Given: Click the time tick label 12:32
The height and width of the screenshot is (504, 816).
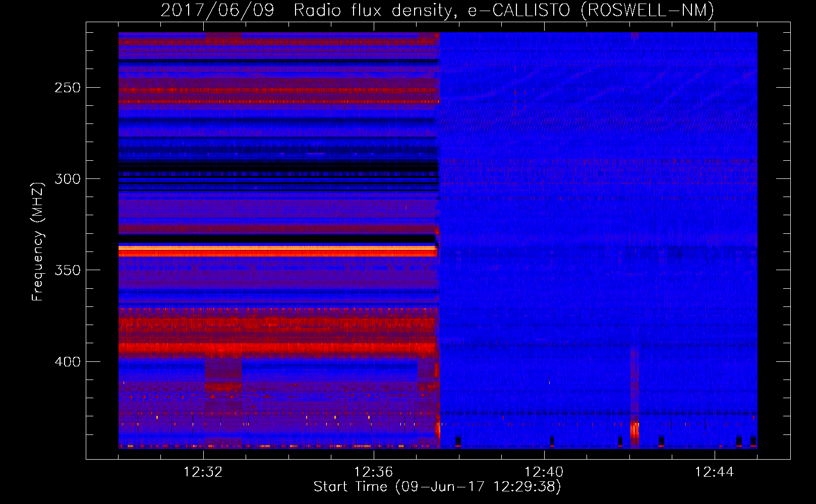Looking at the screenshot, I should (x=203, y=472).
